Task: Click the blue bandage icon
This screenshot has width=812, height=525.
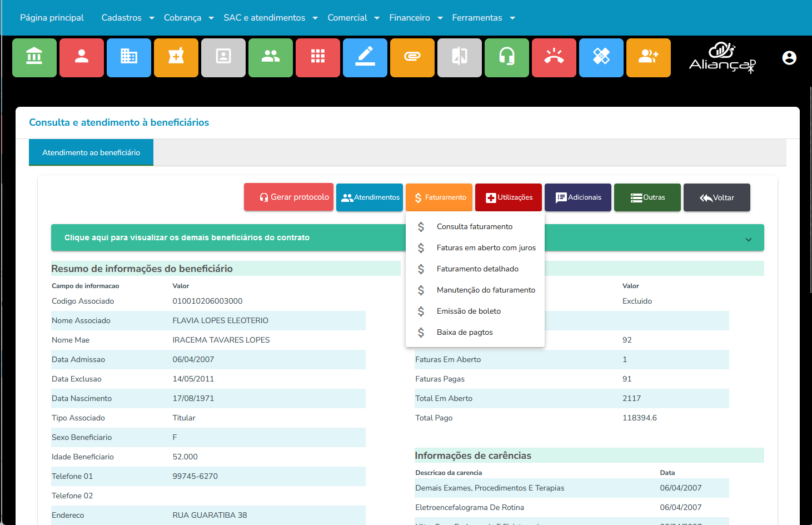Action: click(601, 57)
